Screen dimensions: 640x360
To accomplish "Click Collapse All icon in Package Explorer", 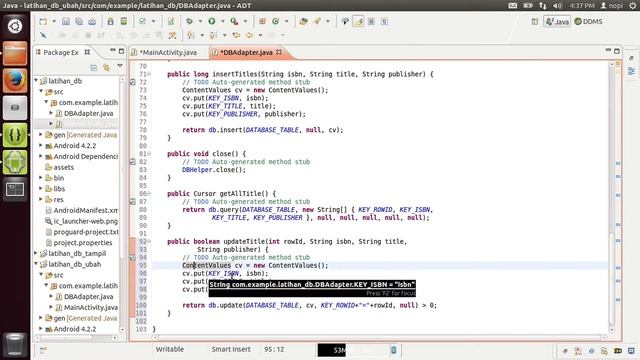I will pyautogui.click(x=93, y=67).
